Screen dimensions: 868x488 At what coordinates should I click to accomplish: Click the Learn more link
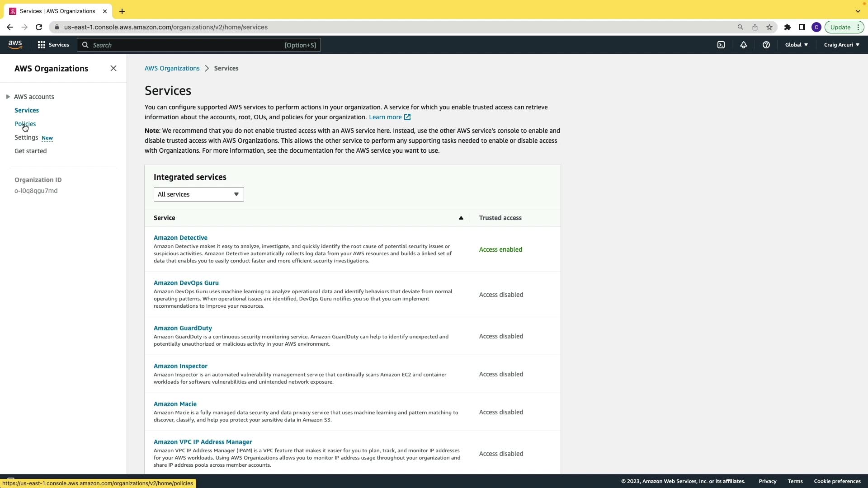tap(385, 117)
